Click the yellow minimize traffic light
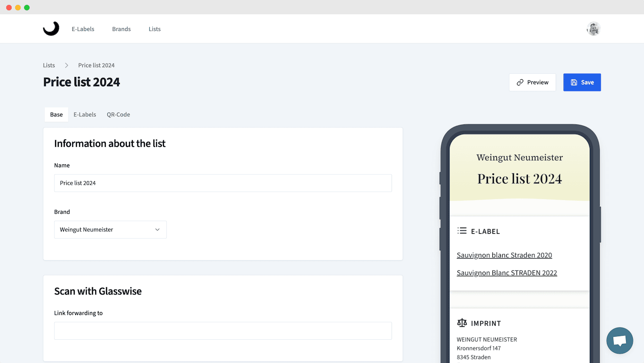644x363 pixels. pyautogui.click(x=17, y=7)
